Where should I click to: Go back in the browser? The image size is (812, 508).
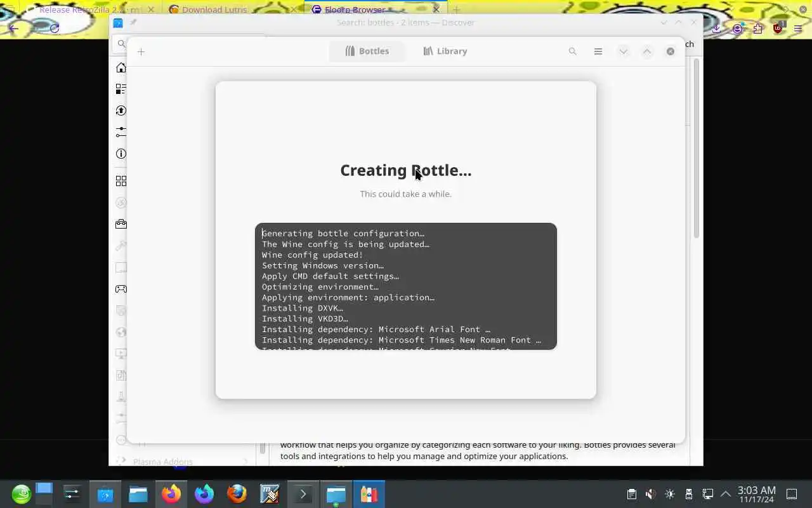pyautogui.click(x=14, y=28)
